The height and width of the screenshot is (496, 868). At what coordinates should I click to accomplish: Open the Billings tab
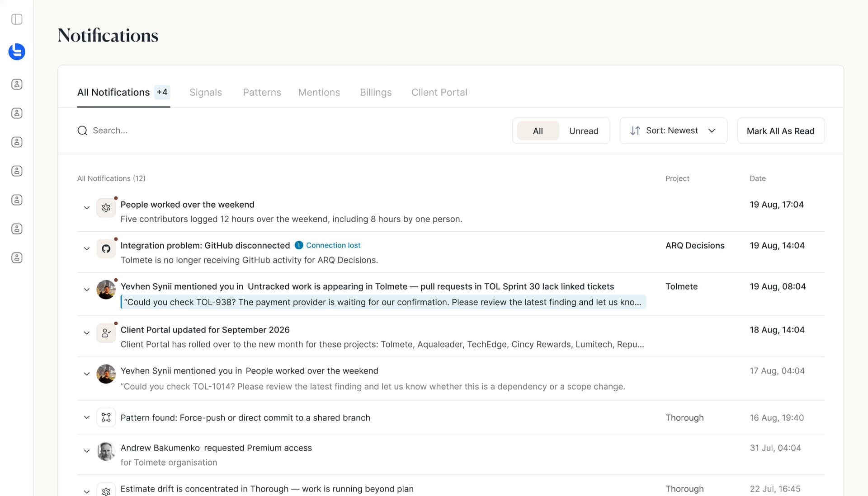(x=376, y=92)
